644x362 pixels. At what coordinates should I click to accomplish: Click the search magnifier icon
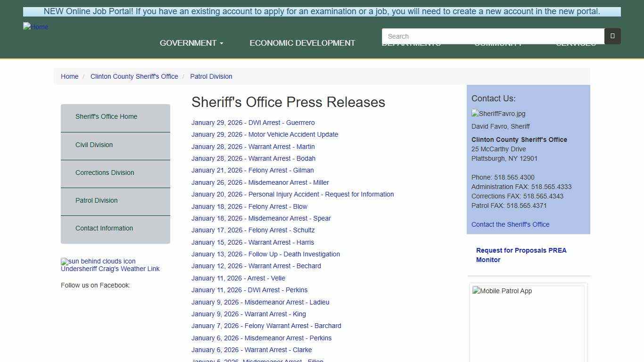611,36
